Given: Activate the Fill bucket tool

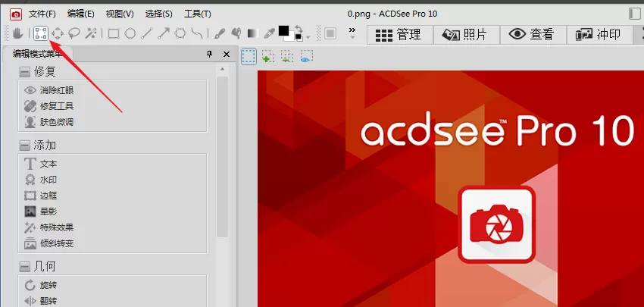Looking at the screenshot, I should coord(236,33).
